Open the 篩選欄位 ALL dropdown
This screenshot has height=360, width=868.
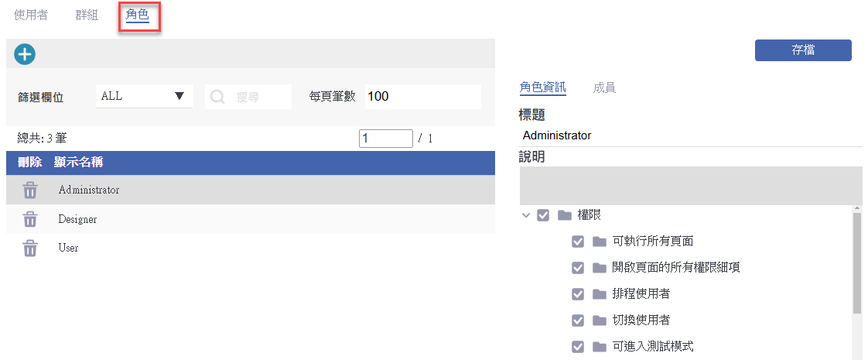pyautogui.click(x=144, y=96)
